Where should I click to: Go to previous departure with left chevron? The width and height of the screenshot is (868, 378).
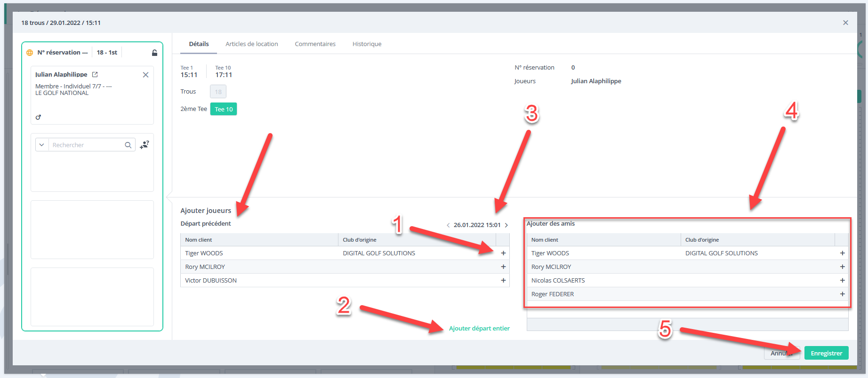pyautogui.click(x=448, y=225)
